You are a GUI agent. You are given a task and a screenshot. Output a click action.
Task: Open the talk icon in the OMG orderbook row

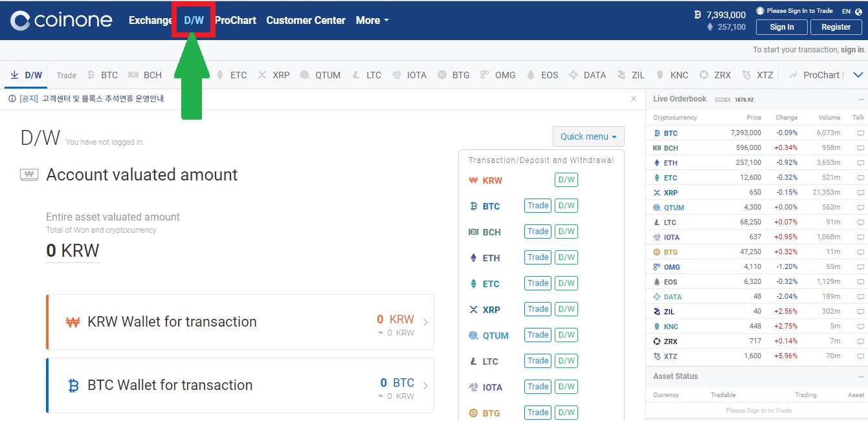pos(860,267)
